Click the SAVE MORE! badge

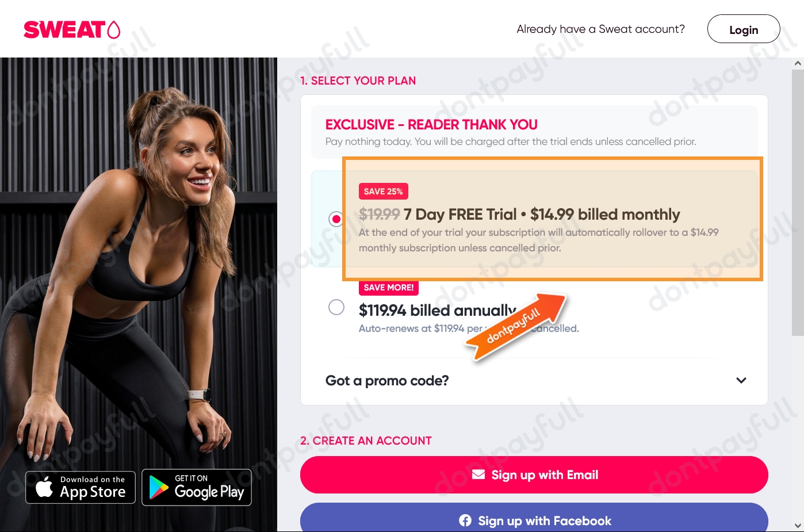pyautogui.click(x=389, y=288)
